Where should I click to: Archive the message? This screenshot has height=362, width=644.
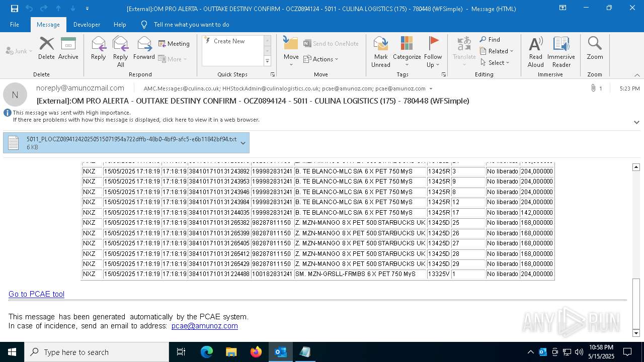[68, 49]
